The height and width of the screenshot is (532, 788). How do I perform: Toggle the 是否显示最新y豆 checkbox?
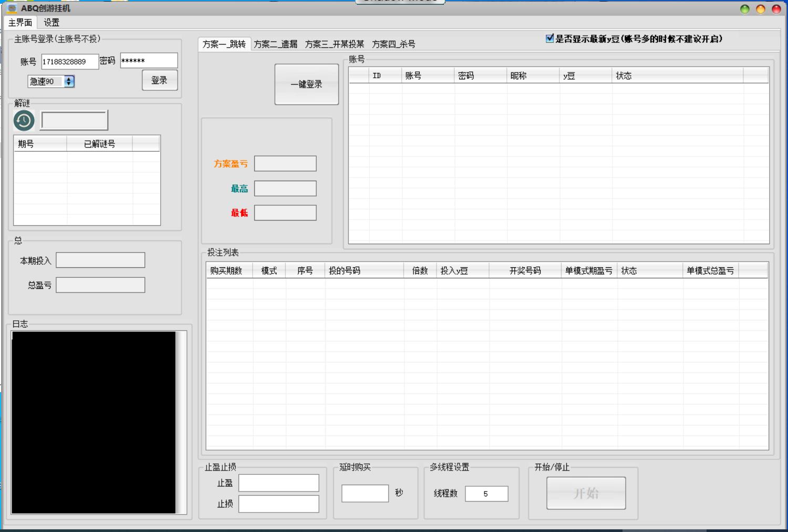(x=549, y=38)
